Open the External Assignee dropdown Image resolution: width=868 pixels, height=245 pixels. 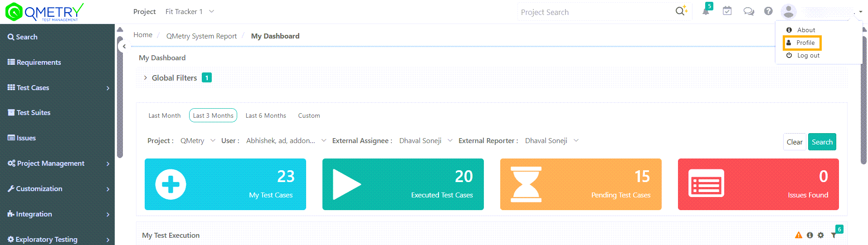(426, 141)
